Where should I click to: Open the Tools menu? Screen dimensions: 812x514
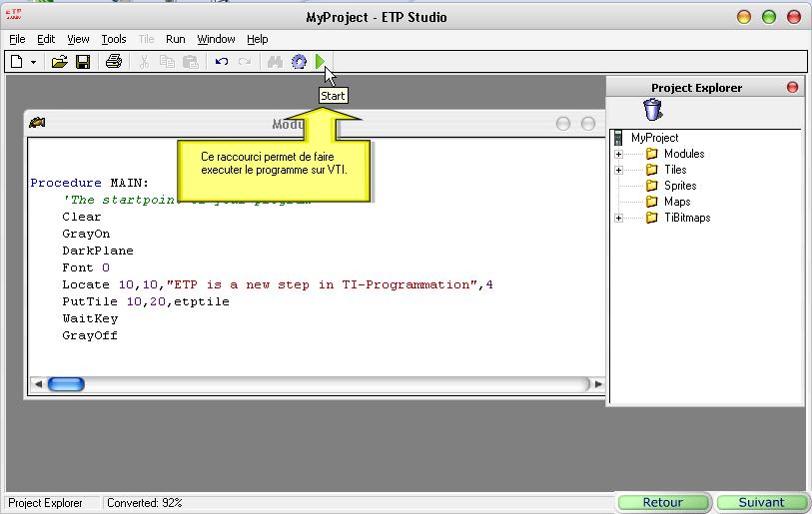click(x=114, y=39)
